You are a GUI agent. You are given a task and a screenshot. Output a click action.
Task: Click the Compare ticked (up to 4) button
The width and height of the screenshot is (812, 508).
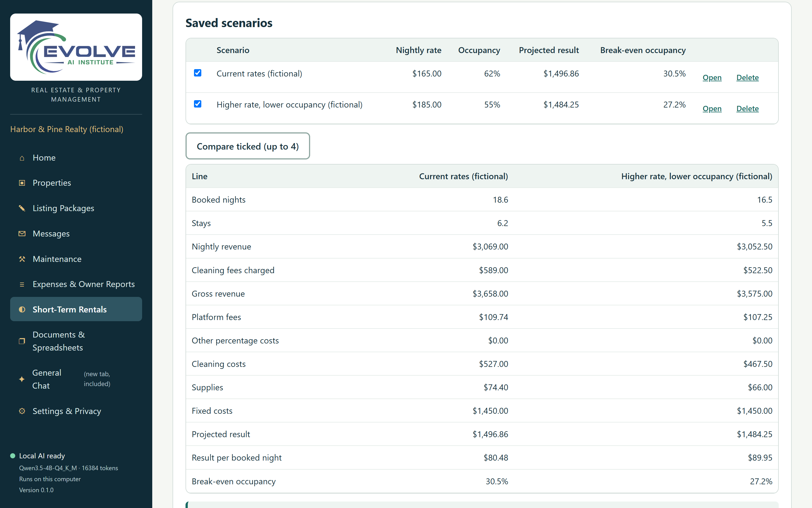tap(248, 146)
